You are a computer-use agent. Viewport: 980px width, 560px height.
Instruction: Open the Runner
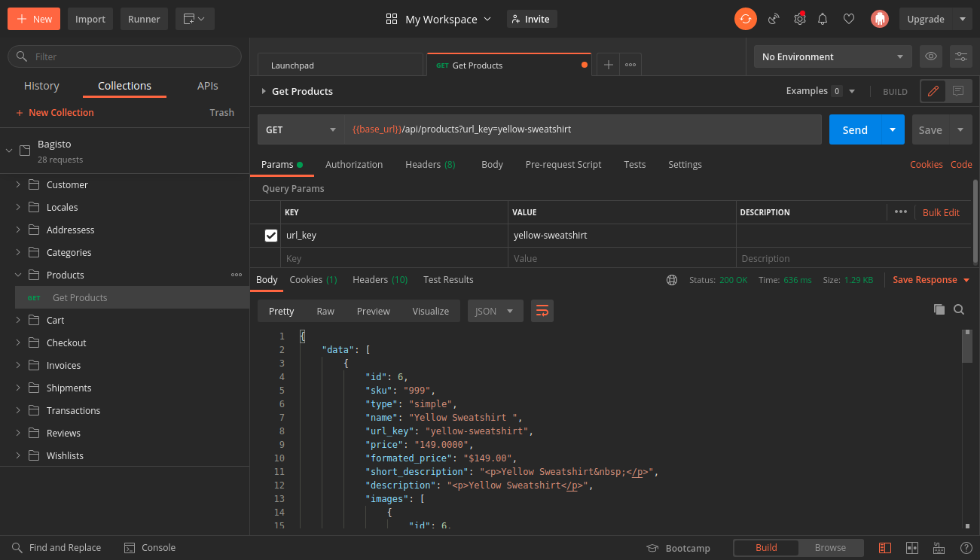(x=144, y=19)
